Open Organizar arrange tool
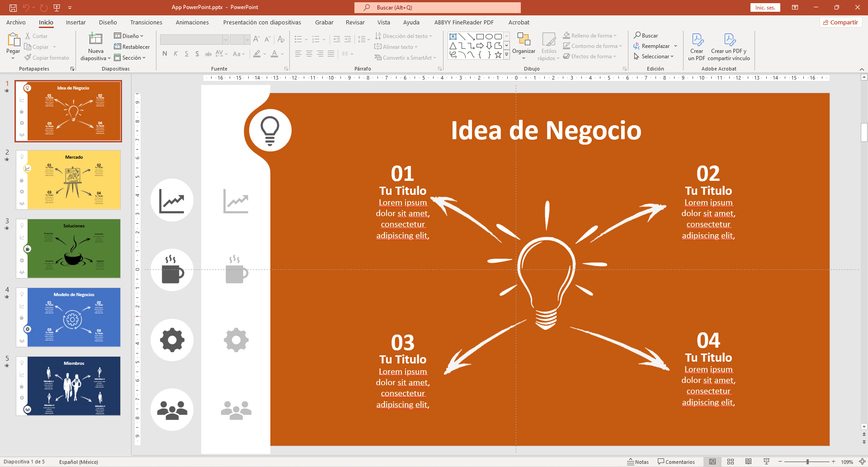The height and width of the screenshot is (467, 868). (524, 41)
